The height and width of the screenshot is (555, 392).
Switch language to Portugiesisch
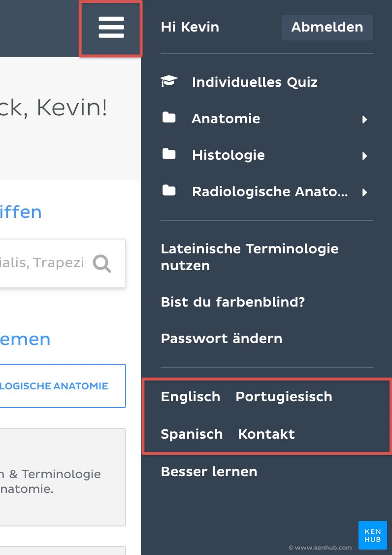click(x=284, y=397)
